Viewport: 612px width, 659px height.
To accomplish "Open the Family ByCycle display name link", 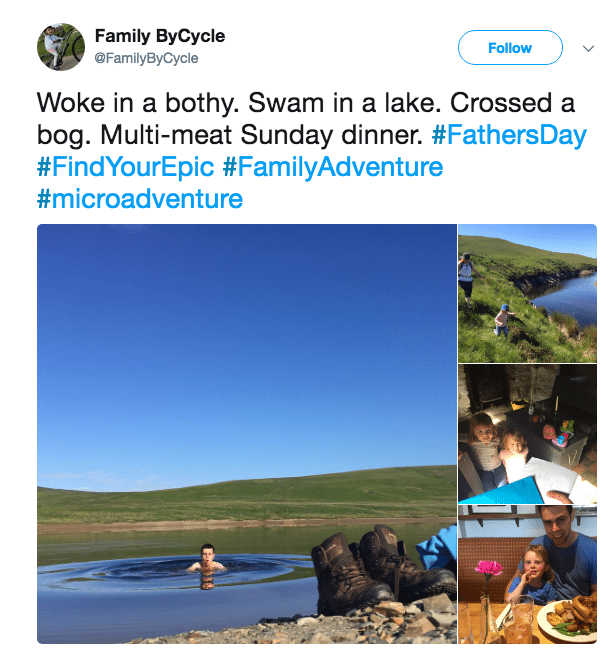I will click(160, 36).
